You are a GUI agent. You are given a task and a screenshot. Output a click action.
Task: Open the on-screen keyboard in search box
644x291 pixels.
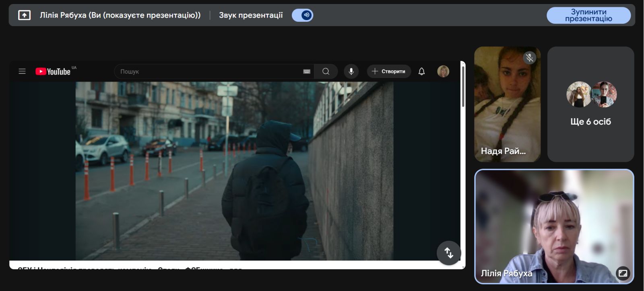click(307, 72)
